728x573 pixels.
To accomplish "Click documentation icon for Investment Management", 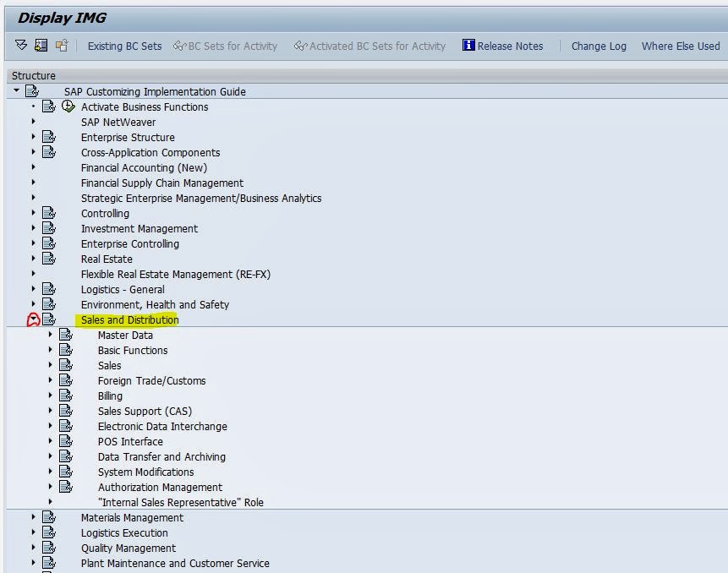I will coord(49,228).
